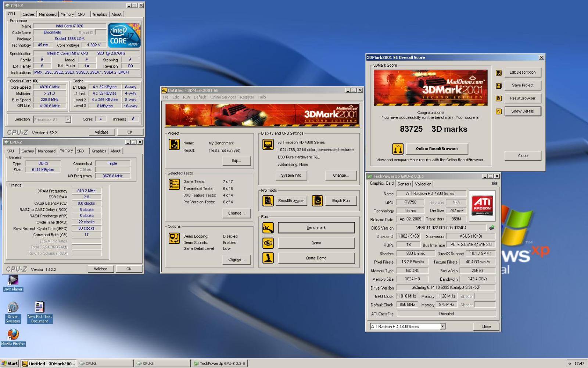Switch to Validation tab in GPU-Z
The height and width of the screenshot is (368, 588).
pyautogui.click(x=423, y=184)
